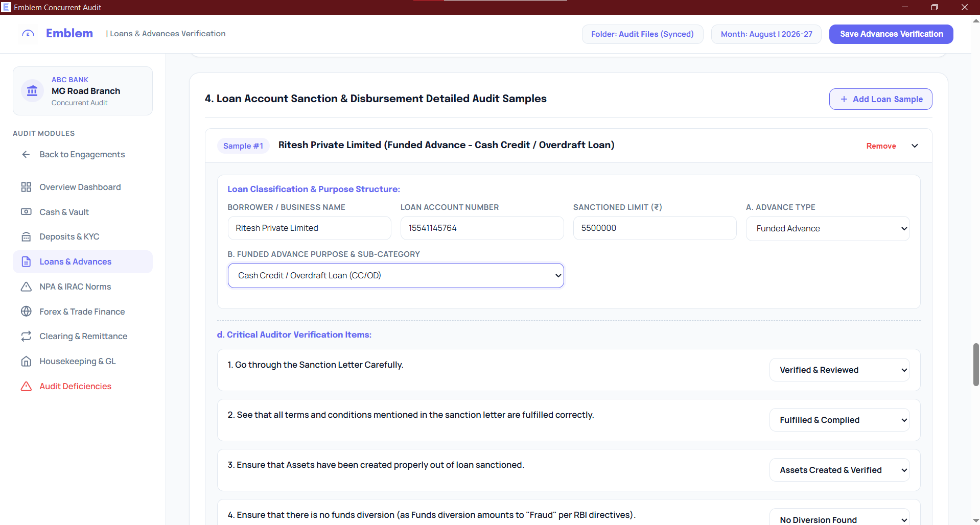
Task: Click the NPA & IRAC Norms warning icon
Action: pyautogui.click(x=26, y=287)
